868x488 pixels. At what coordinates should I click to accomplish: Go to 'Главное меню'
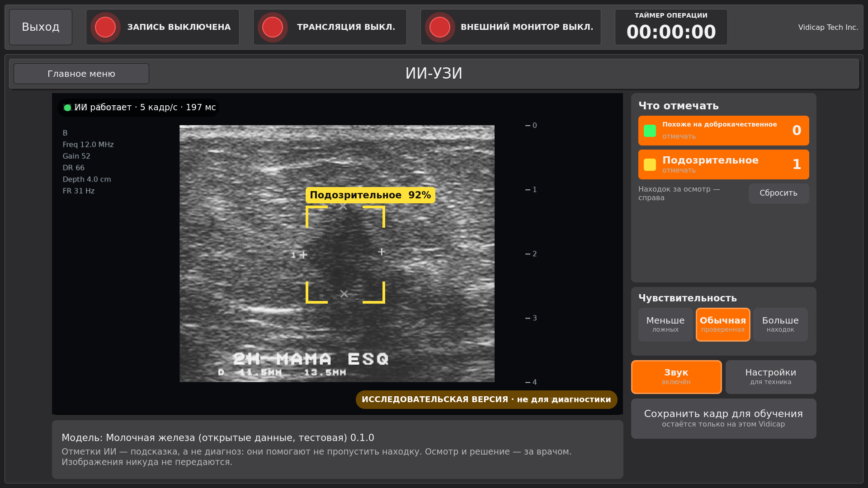(81, 74)
